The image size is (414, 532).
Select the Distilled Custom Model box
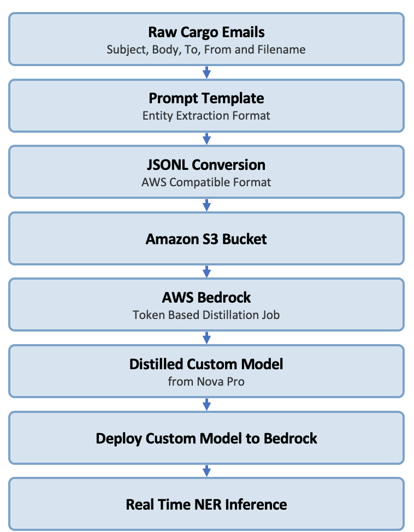pos(206,371)
